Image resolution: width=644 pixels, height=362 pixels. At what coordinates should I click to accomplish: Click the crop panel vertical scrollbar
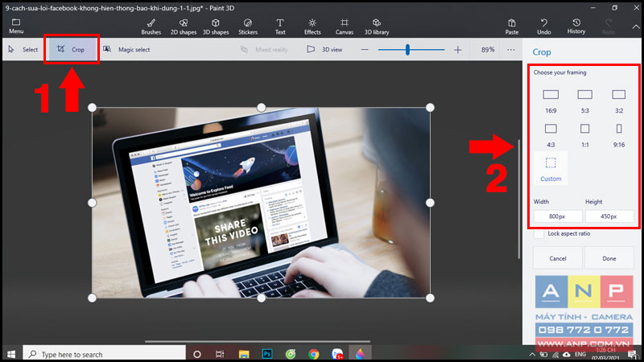[519, 199]
